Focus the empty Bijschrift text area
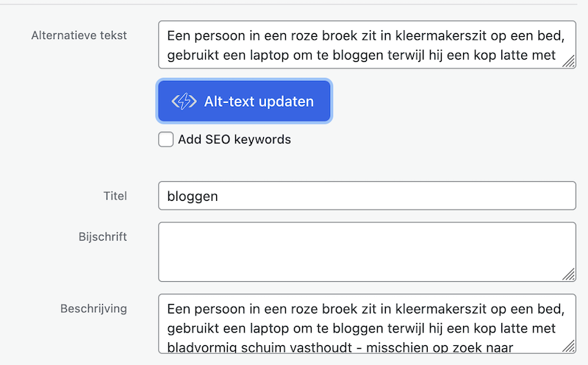This screenshot has height=365, width=588. point(366,252)
